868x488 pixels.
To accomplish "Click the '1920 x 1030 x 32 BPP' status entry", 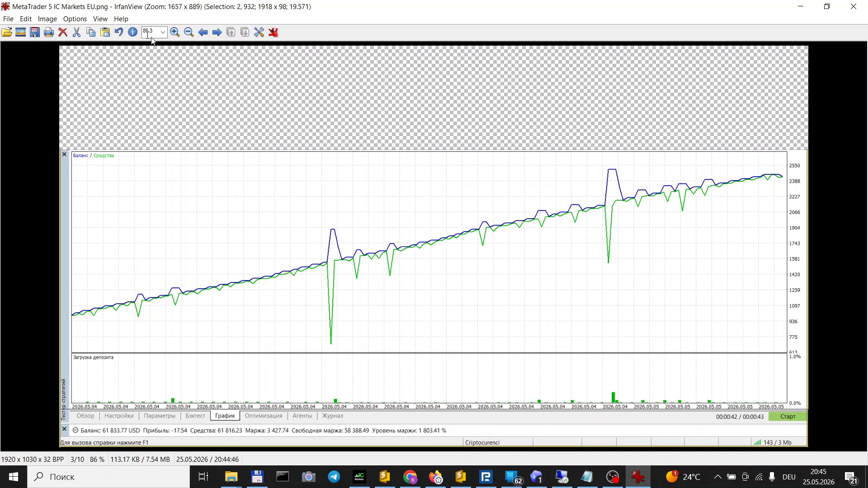I will [33, 460].
